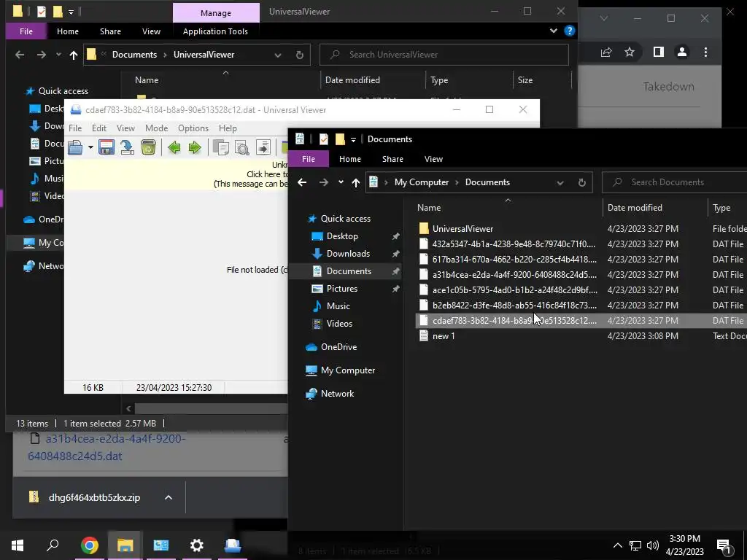Select new 1 text document
This screenshot has width=747, height=560.
(x=443, y=336)
